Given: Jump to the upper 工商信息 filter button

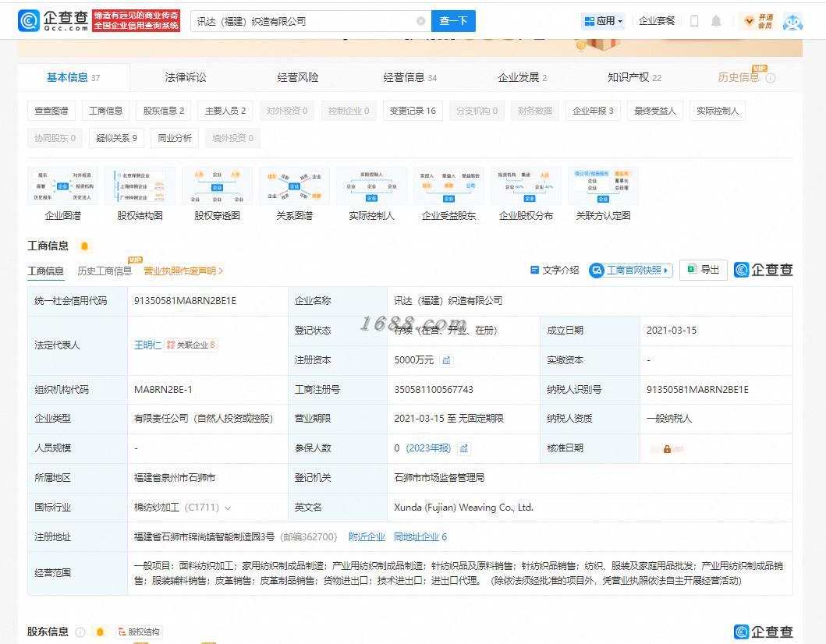Looking at the screenshot, I should coord(105,111).
